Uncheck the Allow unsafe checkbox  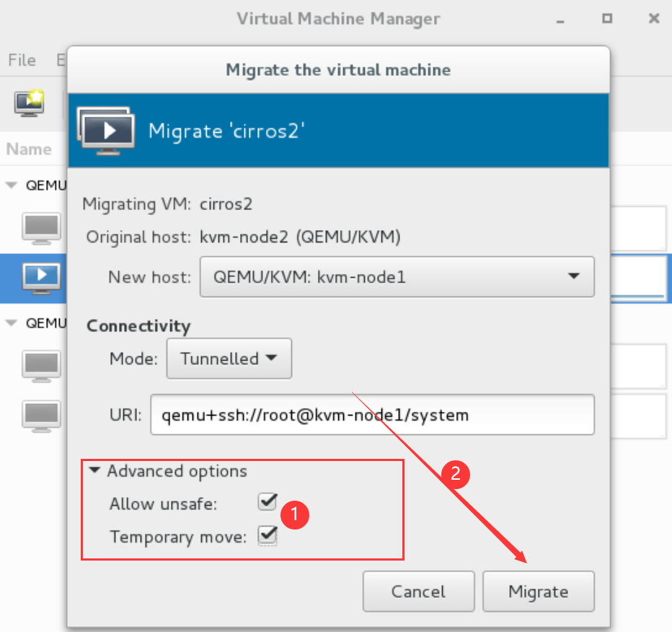268,501
